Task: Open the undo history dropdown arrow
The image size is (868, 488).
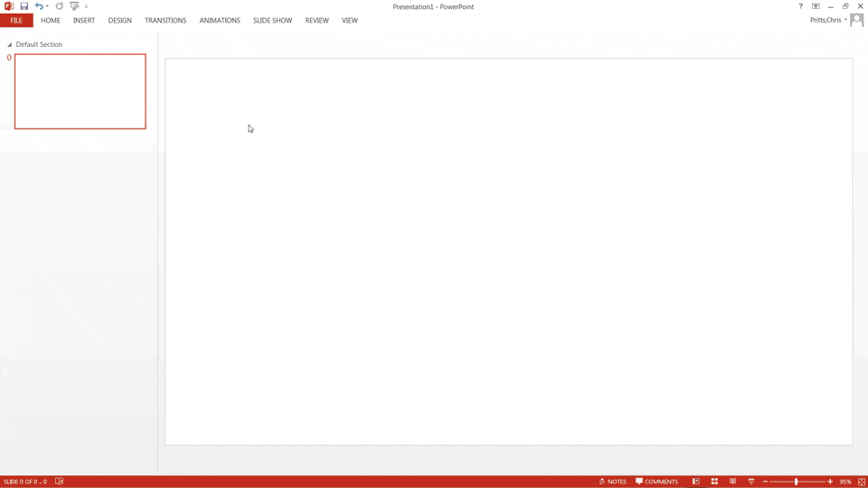Action: [x=47, y=6]
